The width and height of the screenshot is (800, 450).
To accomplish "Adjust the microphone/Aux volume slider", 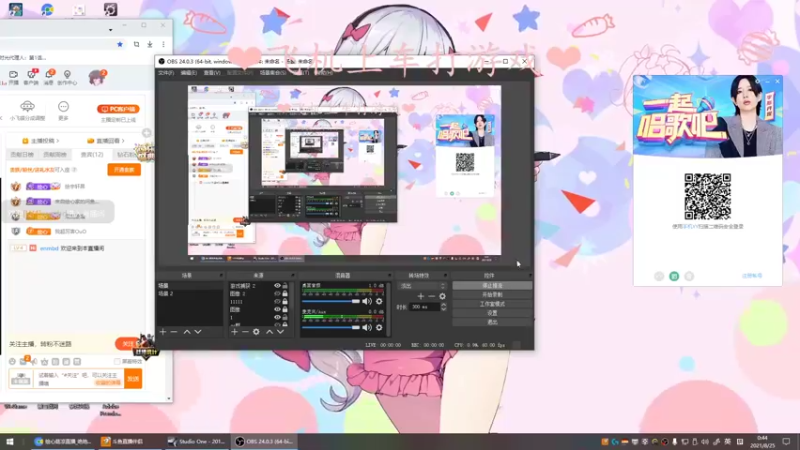I will (331, 328).
